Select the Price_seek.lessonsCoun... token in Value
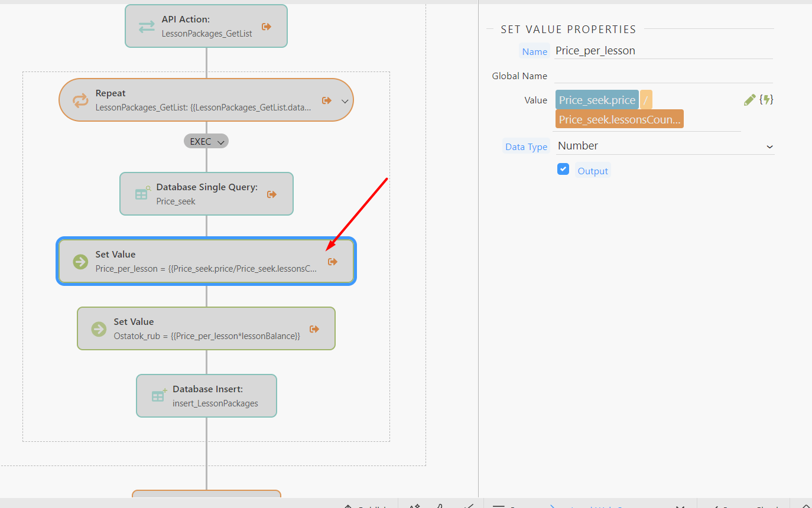This screenshot has width=812, height=508. point(619,119)
